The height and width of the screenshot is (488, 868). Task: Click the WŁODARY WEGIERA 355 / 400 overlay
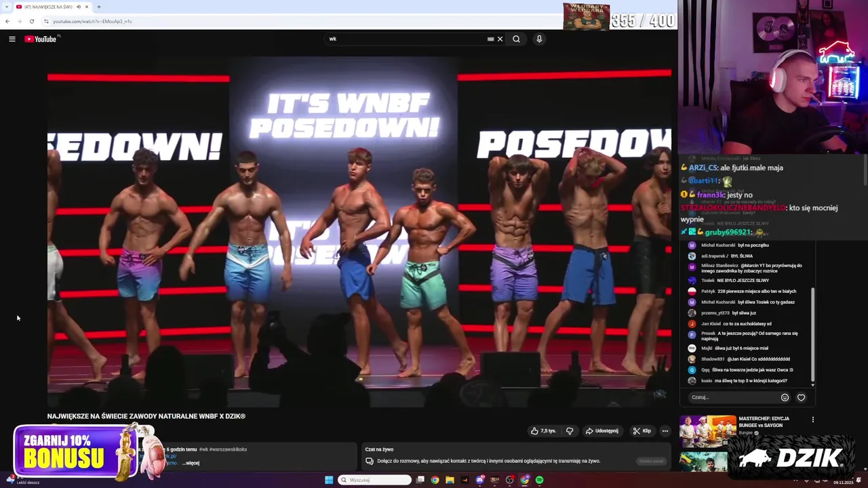pyautogui.click(x=619, y=17)
